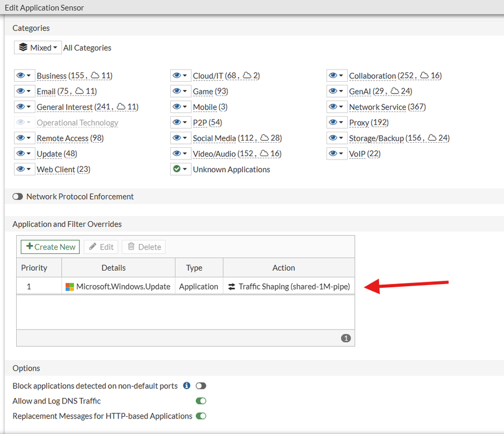
Task: Sort overrides by Priority column header
Action: click(39, 268)
